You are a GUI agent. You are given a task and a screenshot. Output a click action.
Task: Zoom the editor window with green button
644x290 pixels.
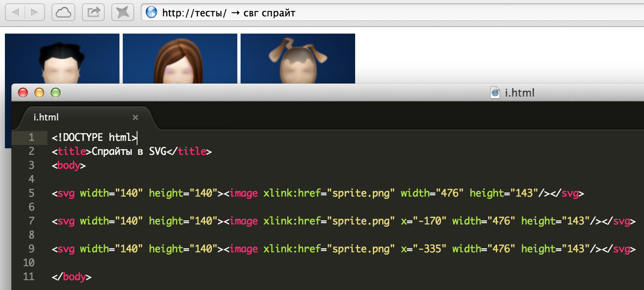56,93
